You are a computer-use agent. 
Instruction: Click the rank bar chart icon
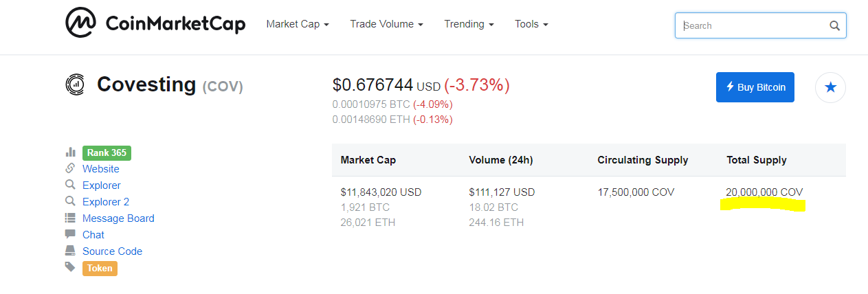pyautogui.click(x=70, y=152)
